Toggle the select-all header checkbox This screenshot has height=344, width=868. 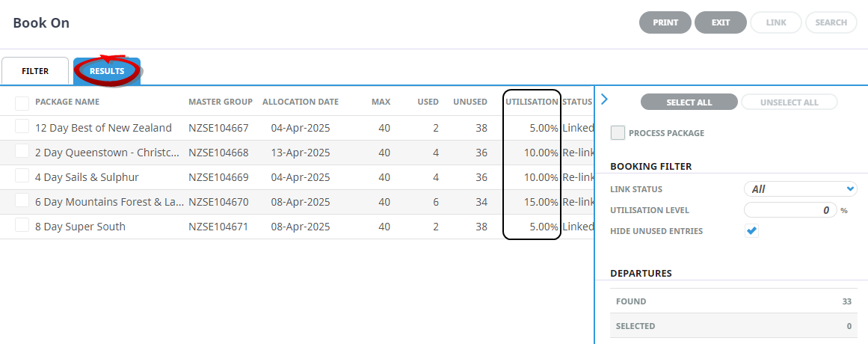click(x=22, y=102)
